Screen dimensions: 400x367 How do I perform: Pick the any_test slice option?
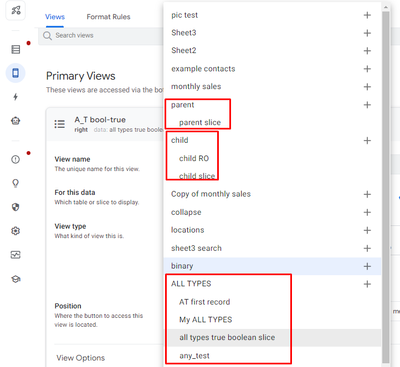(194, 356)
